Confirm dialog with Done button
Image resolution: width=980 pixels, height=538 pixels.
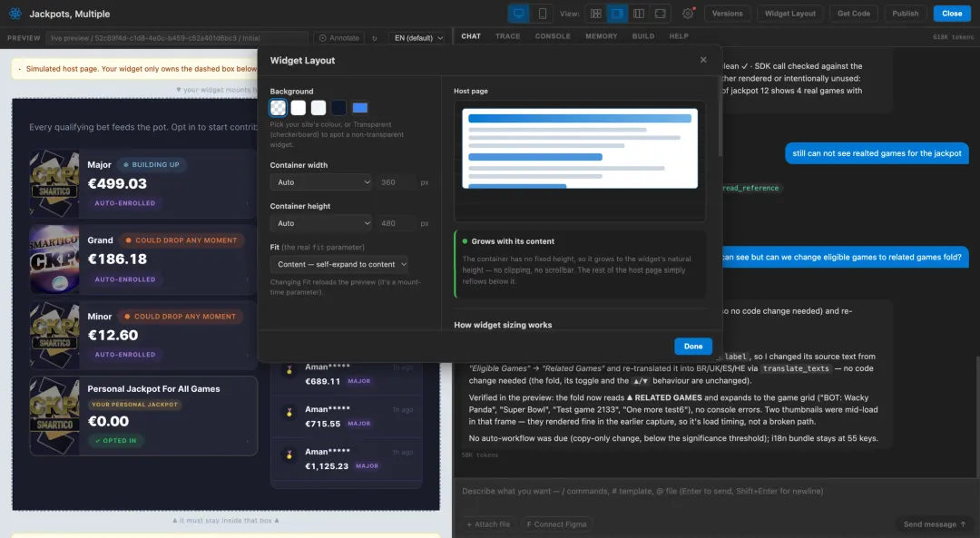click(692, 347)
